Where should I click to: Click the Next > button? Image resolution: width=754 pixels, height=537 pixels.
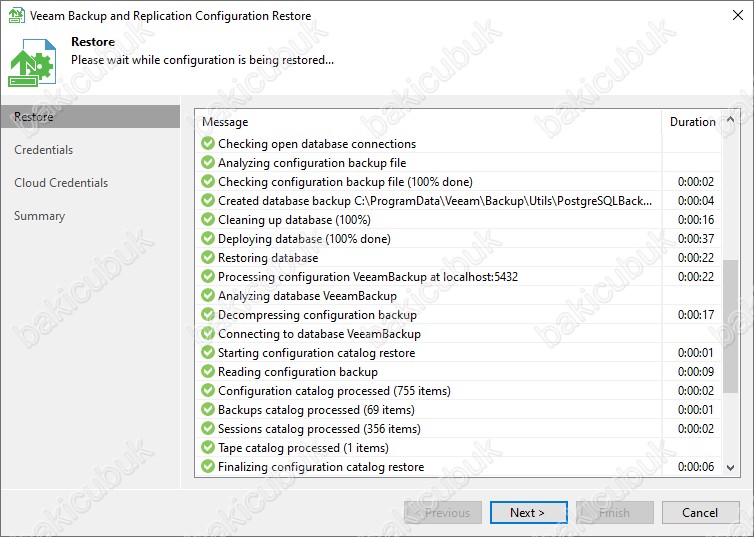[x=528, y=512]
